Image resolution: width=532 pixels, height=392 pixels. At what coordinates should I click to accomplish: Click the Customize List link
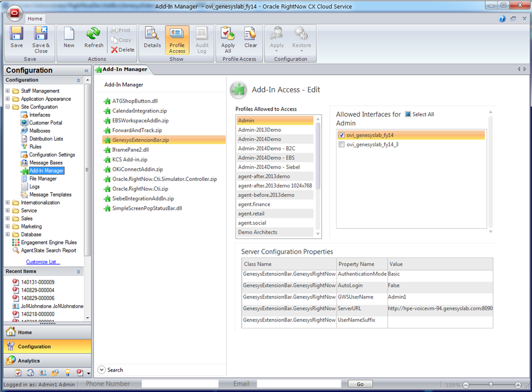(43, 262)
